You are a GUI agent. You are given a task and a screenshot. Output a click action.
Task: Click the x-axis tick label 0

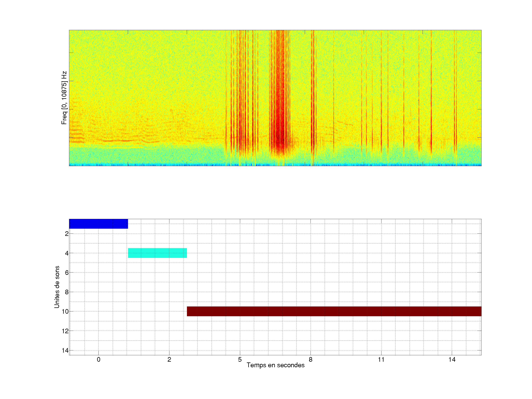coord(98,359)
